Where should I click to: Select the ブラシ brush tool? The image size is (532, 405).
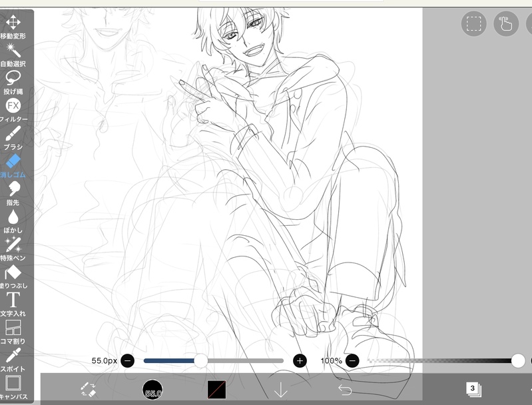[x=13, y=138]
